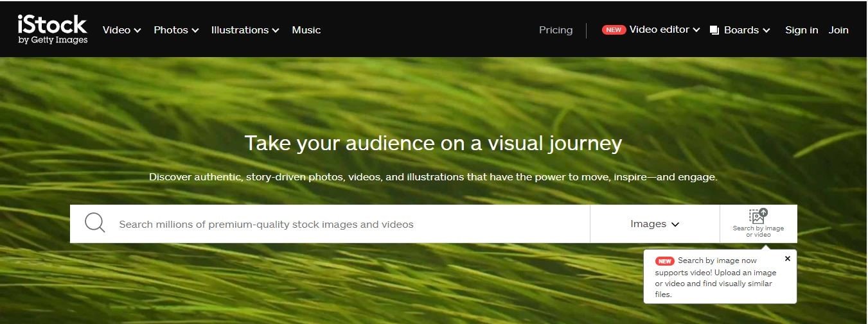The height and width of the screenshot is (324, 868).
Task: Click the magnifying glass search icon
Action: pos(94,223)
